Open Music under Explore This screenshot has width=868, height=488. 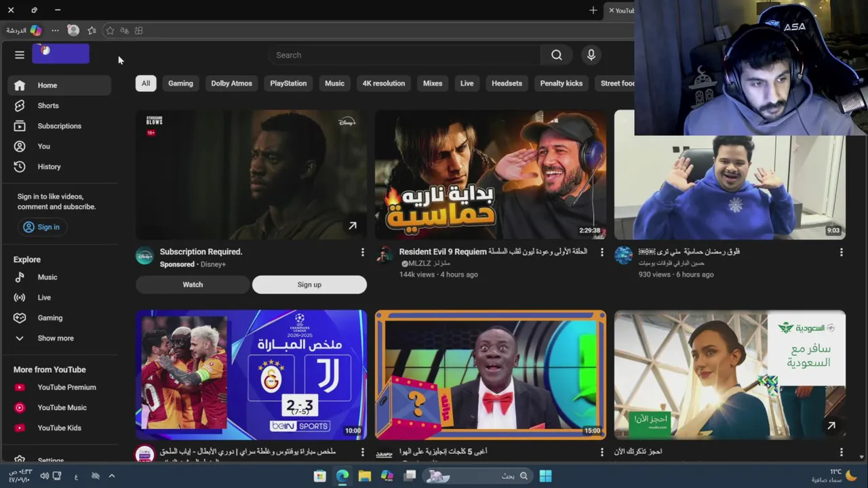[60, 277]
